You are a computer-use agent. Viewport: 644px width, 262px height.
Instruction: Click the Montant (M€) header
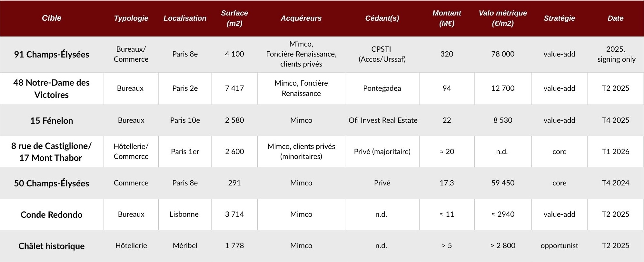(x=447, y=18)
